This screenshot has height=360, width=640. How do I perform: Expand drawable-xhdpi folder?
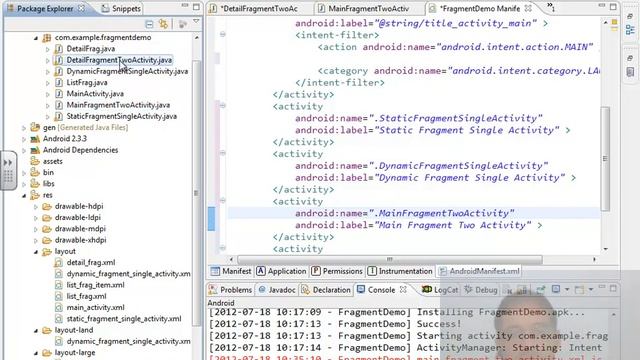pyautogui.click(x=36, y=241)
